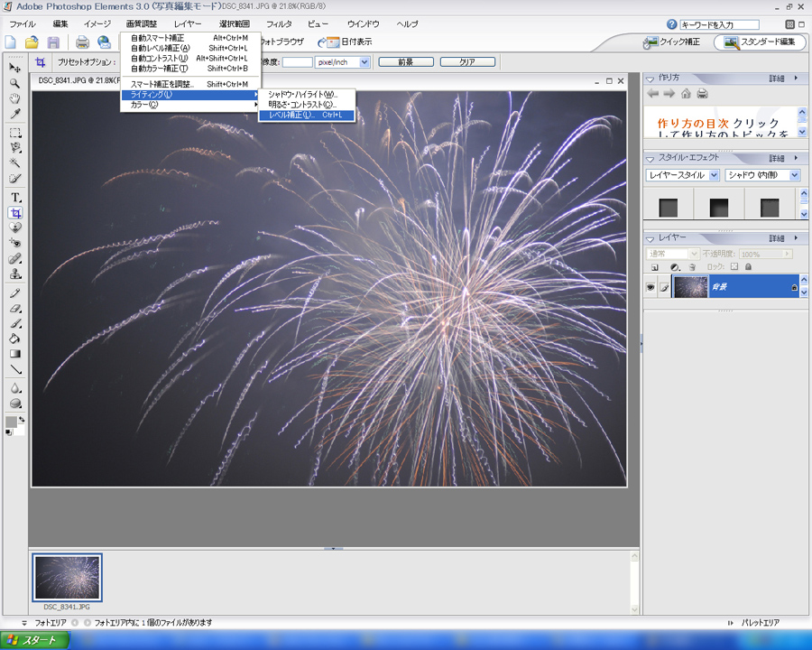
Task: Select the Hand pan tool
Action: click(x=15, y=98)
